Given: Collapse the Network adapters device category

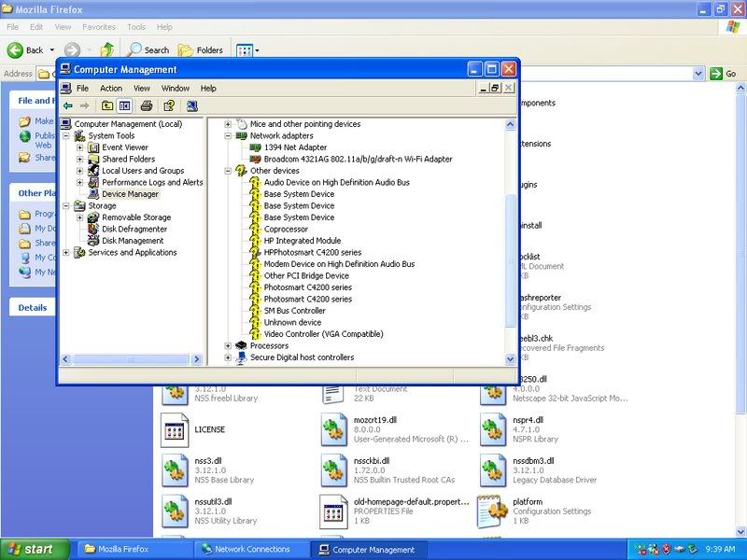Looking at the screenshot, I should coord(228,135).
